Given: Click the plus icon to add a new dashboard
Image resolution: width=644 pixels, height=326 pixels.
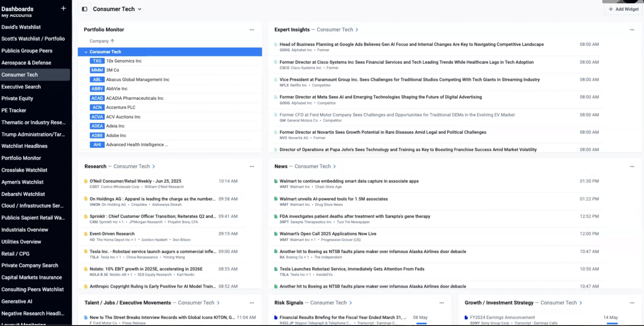Looking at the screenshot, I should pos(63,8).
